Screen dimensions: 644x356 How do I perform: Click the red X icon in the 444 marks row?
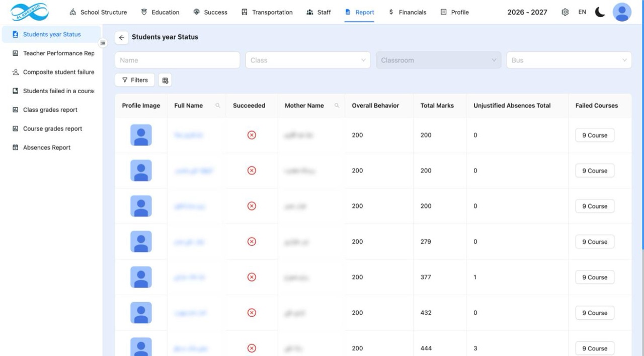[x=253, y=348]
